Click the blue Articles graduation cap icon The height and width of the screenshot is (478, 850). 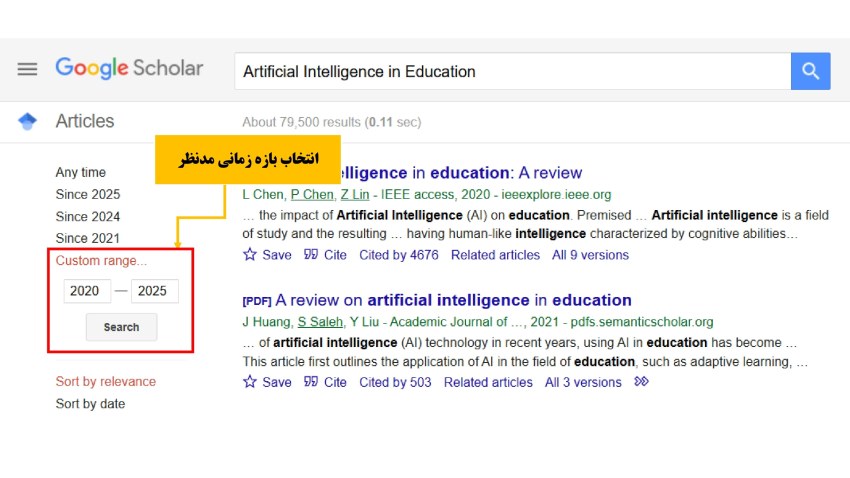pos(27,121)
